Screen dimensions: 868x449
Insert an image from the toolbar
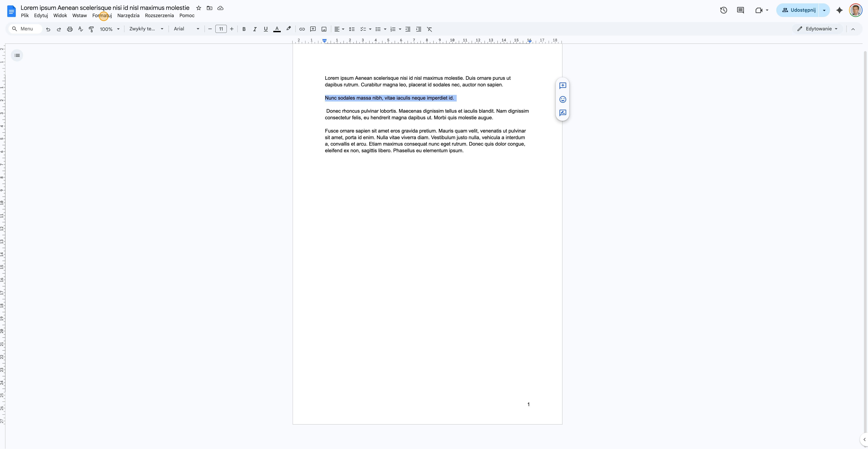coord(324,29)
